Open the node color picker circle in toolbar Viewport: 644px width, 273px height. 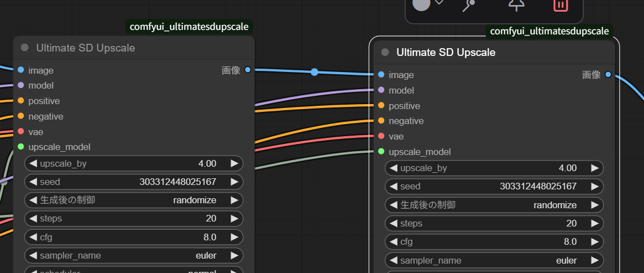click(x=421, y=4)
